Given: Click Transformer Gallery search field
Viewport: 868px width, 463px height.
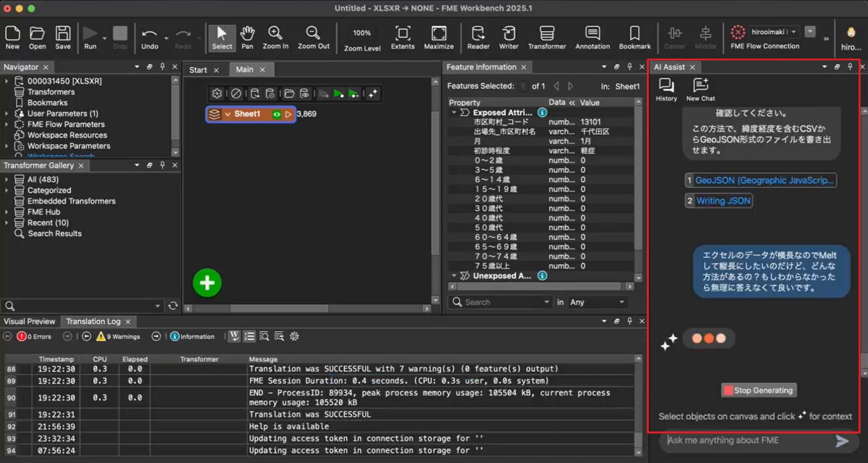Looking at the screenshot, I should 82,306.
